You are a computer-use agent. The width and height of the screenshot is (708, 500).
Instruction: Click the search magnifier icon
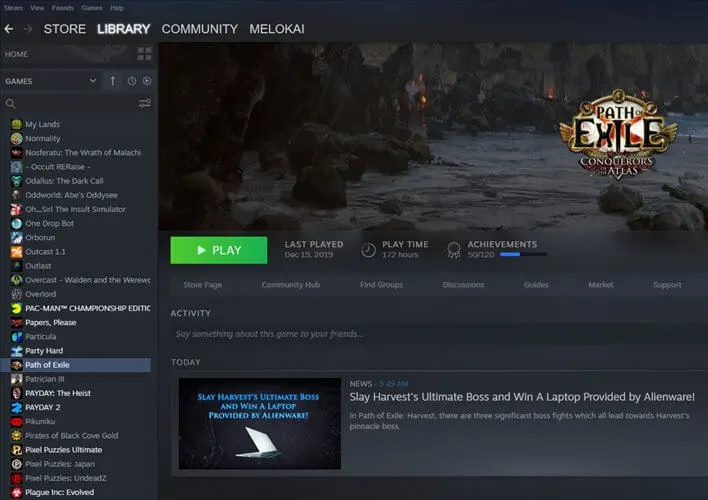(11, 103)
